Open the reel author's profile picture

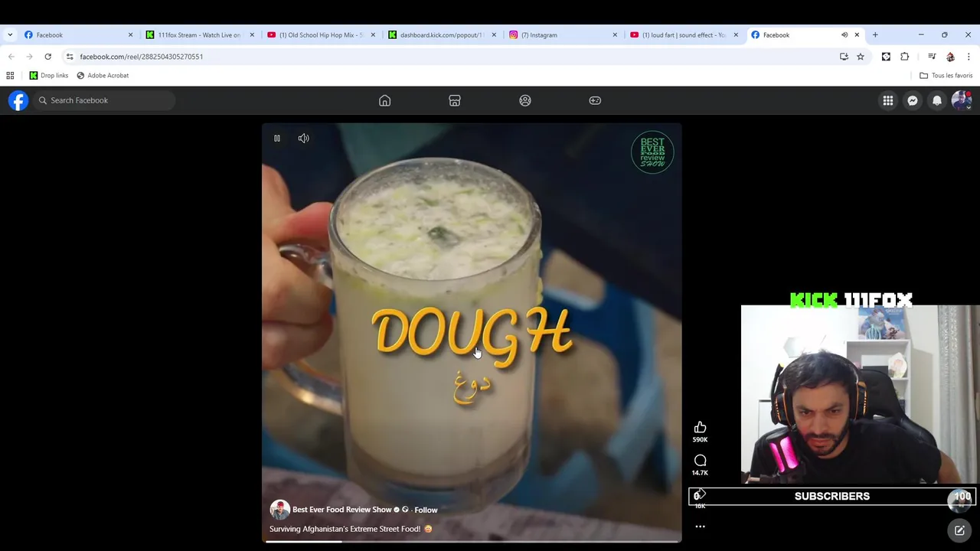tap(279, 510)
